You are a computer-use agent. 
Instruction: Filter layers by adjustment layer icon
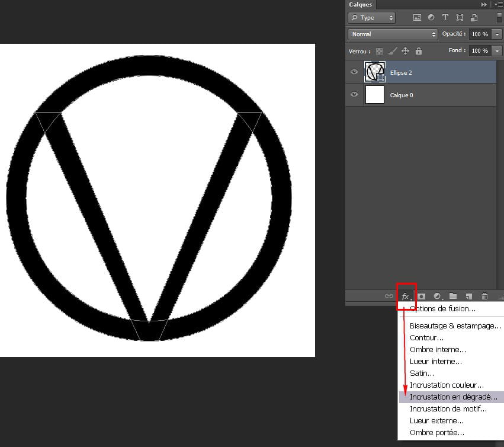coord(431,17)
